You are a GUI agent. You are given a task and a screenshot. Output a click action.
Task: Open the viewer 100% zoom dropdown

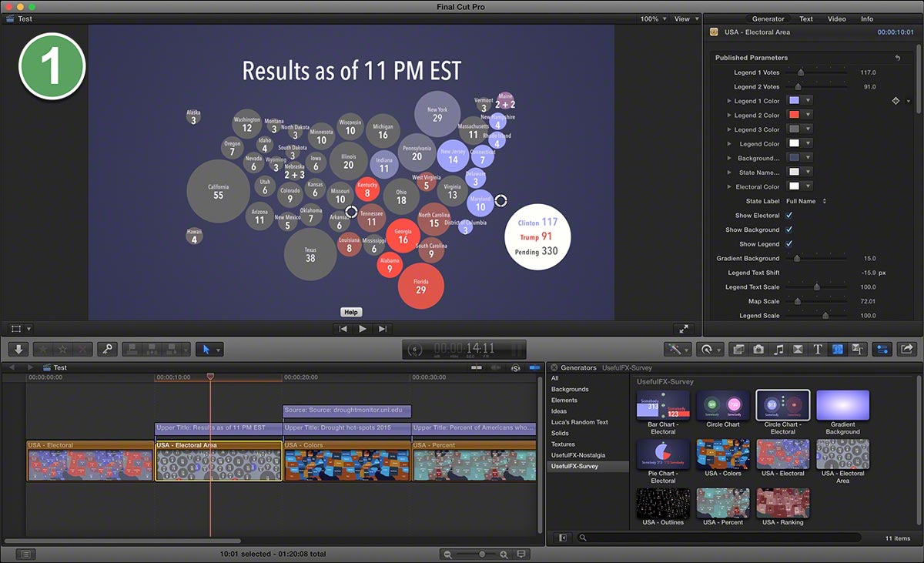[x=653, y=18]
